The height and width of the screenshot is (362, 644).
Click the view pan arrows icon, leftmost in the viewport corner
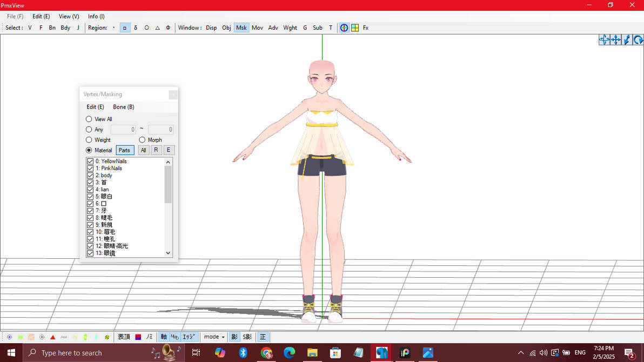tap(604, 40)
